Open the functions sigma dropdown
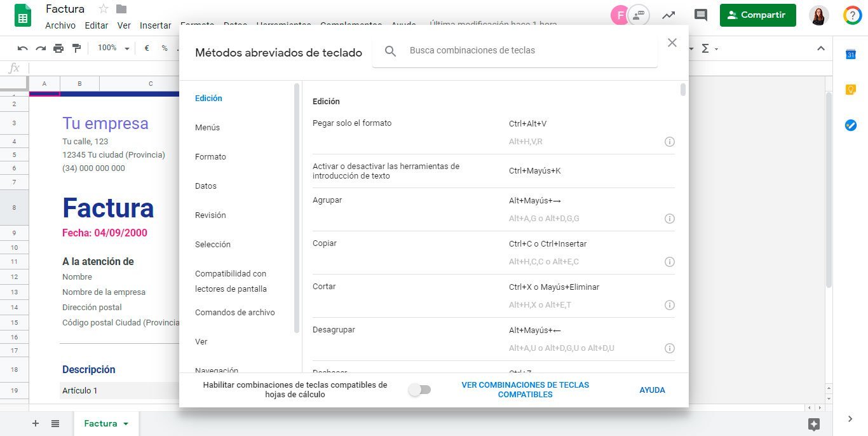 click(709, 48)
